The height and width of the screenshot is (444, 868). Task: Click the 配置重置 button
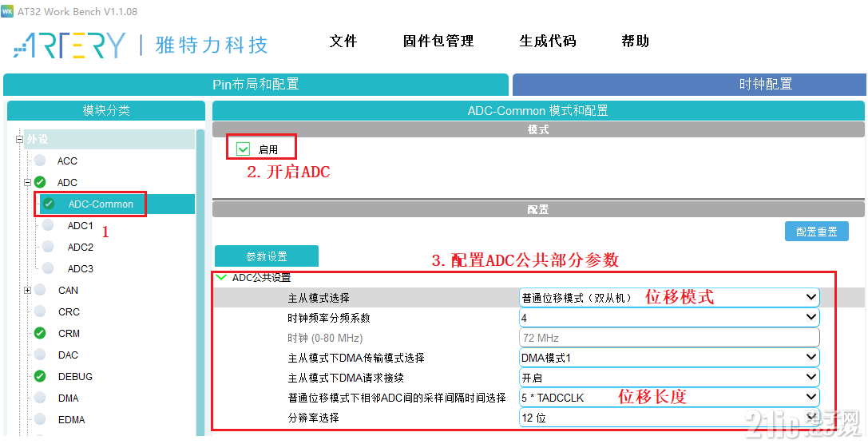point(817,232)
